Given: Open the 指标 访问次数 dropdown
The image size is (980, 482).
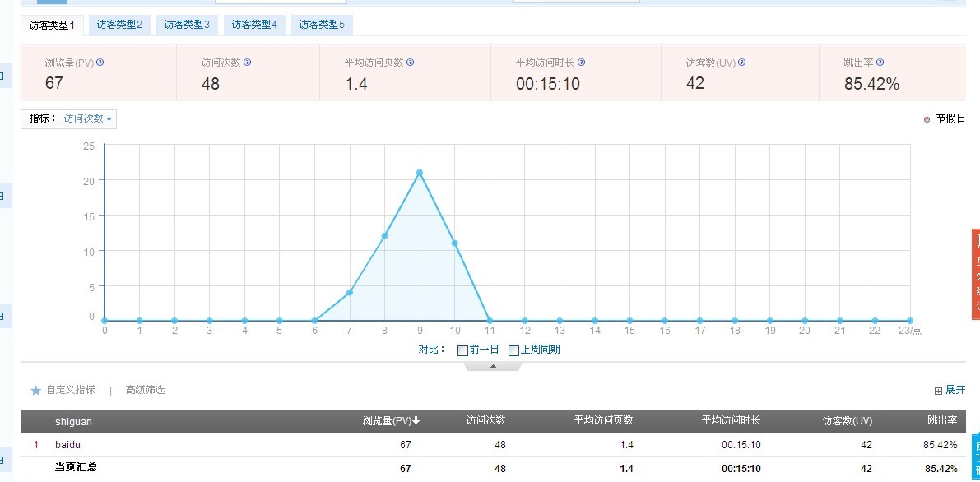Looking at the screenshot, I should (87, 118).
